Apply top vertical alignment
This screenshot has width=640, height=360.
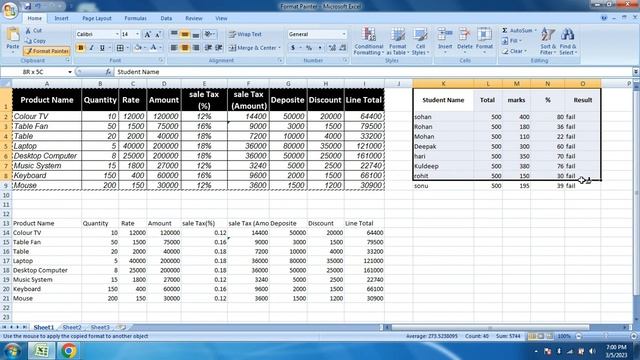tap(174, 34)
